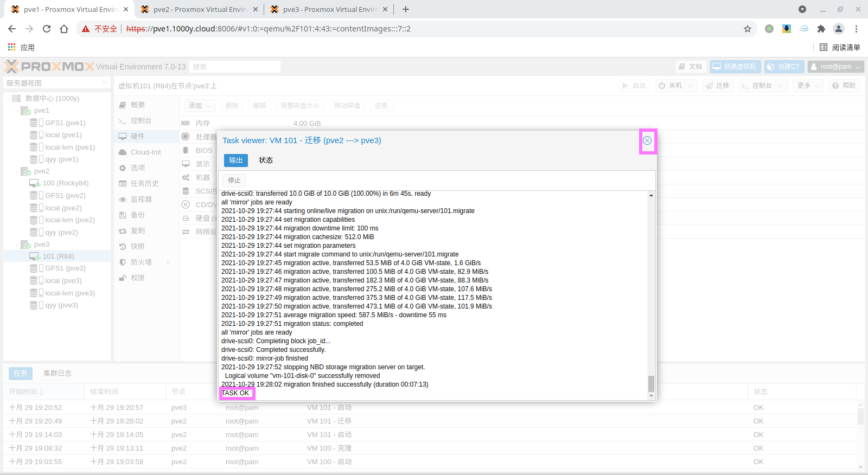The height and width of the screenshot is (475, 868).
Task: Open the browser extensions puzzle icon
Action: tap(821, 29)
